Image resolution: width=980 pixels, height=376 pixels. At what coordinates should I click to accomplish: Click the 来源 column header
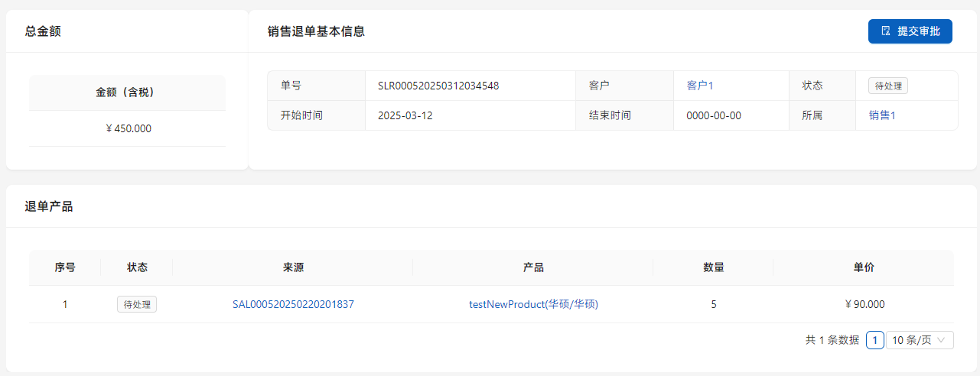click(x=293, y=267)
